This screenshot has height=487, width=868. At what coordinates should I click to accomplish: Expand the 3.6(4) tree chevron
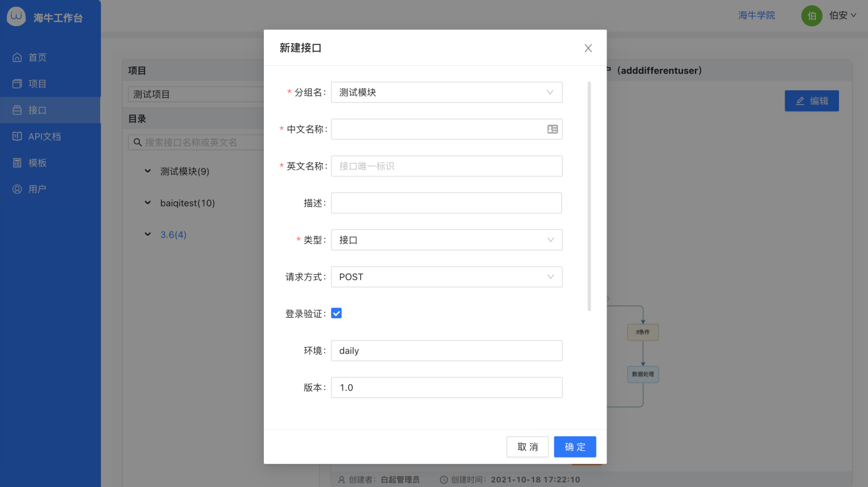point(148,234)
